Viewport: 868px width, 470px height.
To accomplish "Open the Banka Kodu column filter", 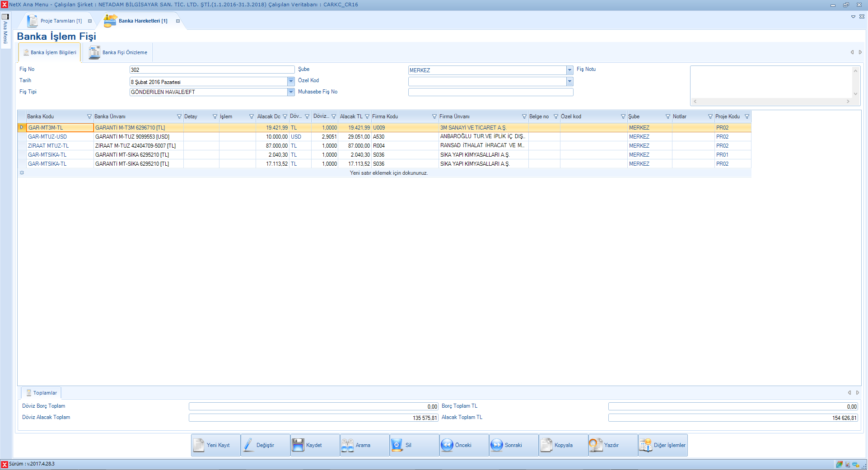I will point(89,116).
